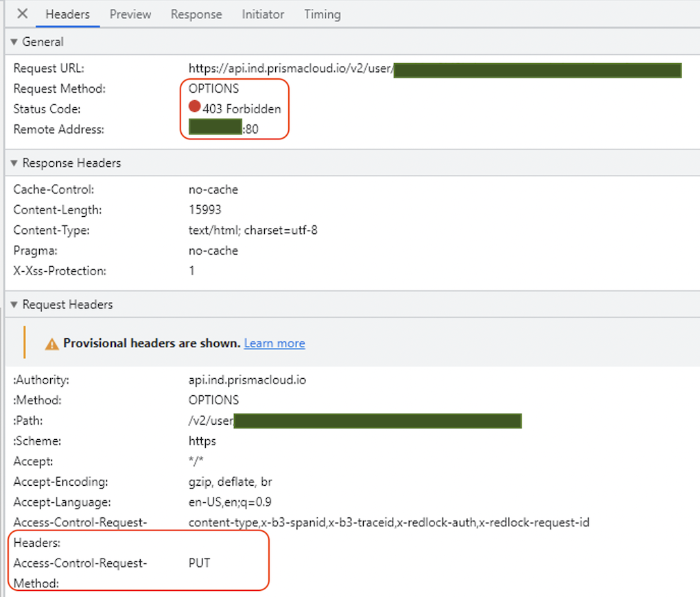Click the provisional headers warning icon
Screen dimensions: 700x597
point(51,344)
